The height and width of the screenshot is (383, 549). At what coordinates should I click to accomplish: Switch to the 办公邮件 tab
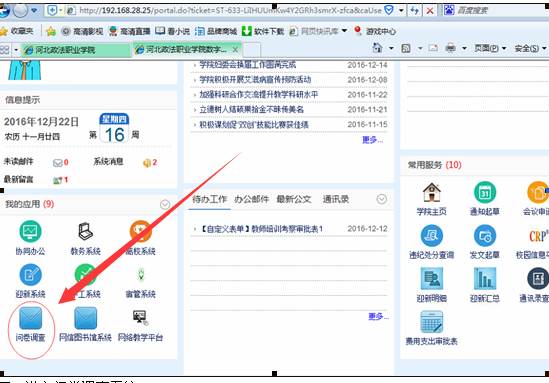pos(251,200)
